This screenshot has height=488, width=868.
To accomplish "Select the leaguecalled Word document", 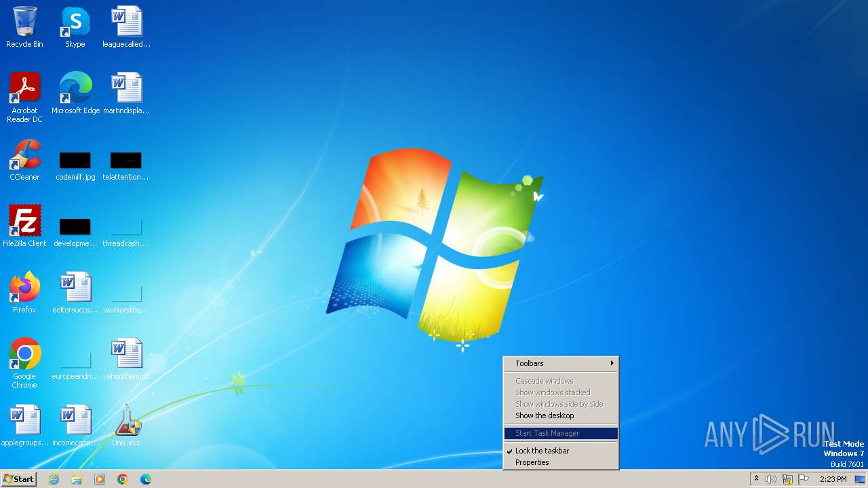I will point(126,27).
